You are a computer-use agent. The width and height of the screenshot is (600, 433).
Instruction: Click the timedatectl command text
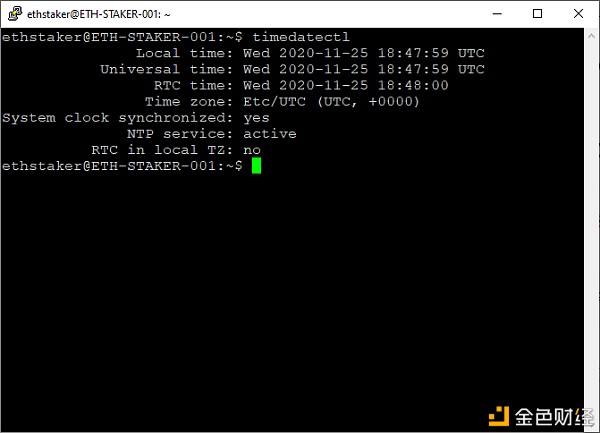tap(301, 37)
